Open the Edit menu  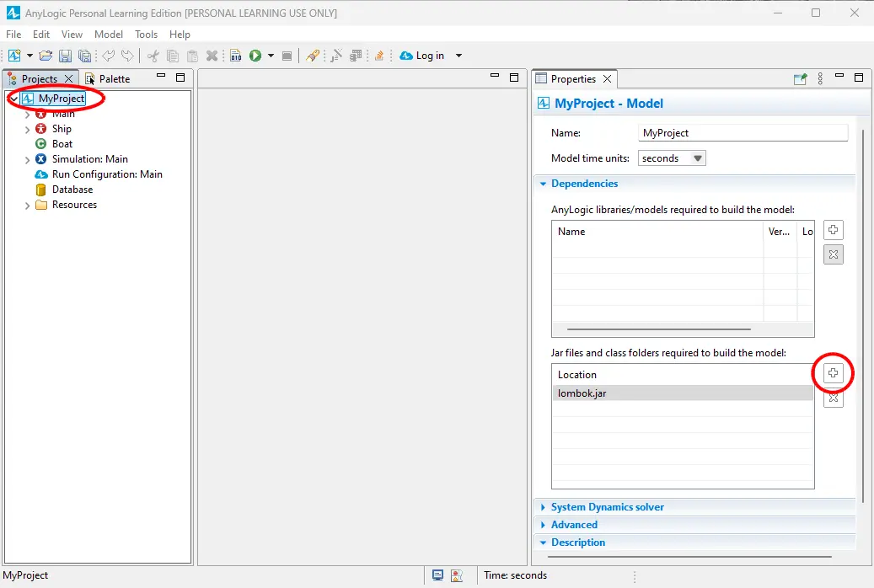[41, 34]
